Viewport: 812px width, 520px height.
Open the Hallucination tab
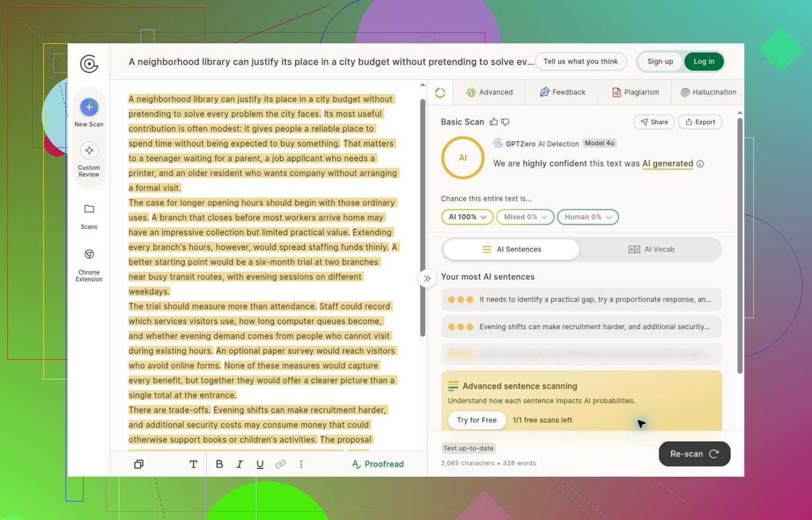coord(708,92)
